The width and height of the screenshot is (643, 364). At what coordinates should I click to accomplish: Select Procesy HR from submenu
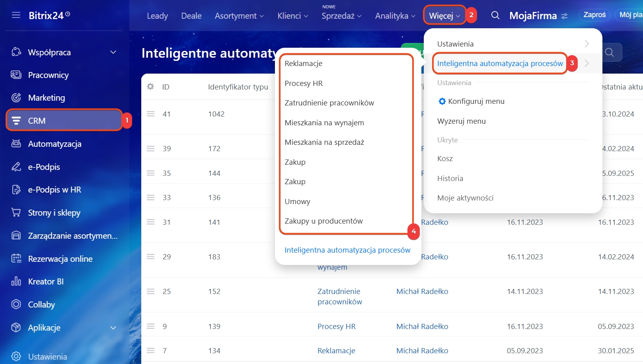(304, 83)
